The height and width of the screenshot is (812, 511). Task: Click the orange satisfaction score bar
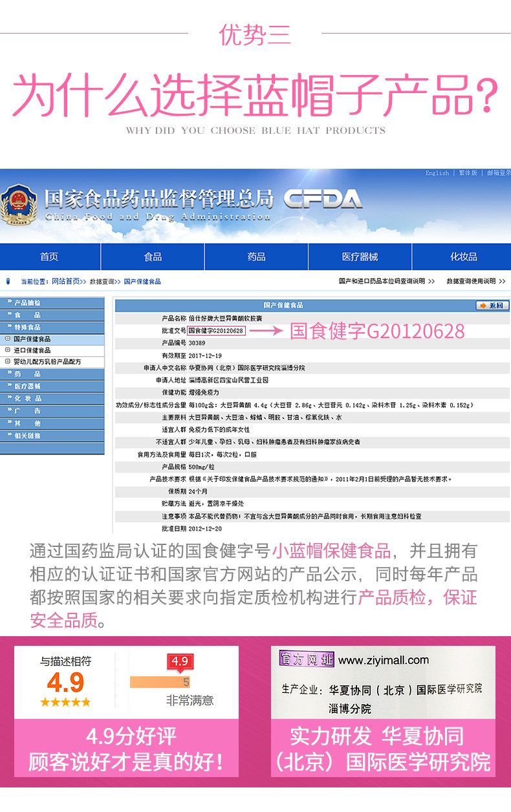[x=160, y=681]
